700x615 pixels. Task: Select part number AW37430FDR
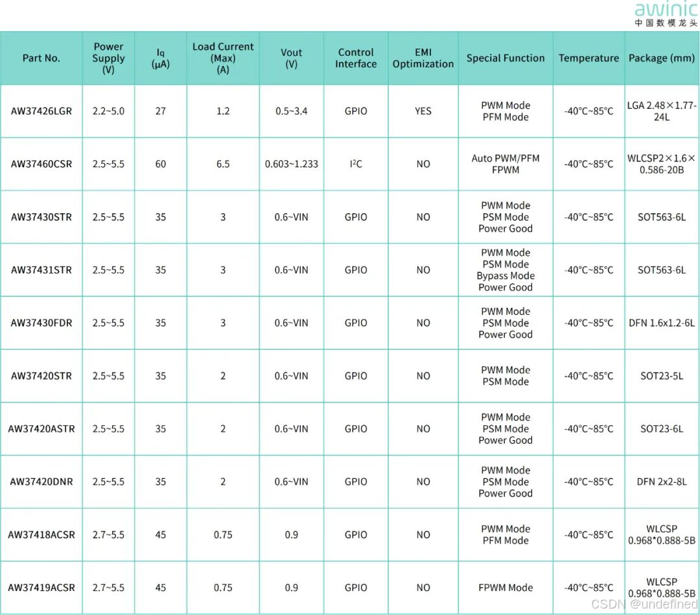[41, 323]
